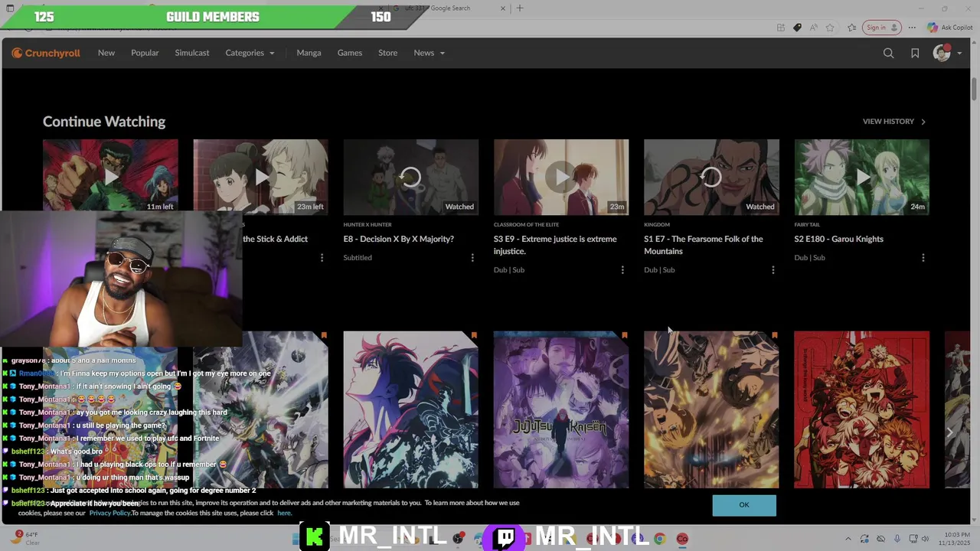The image size is (980, 551).
Task: Go to the New menu item
Action: click(x=106, y=53)
